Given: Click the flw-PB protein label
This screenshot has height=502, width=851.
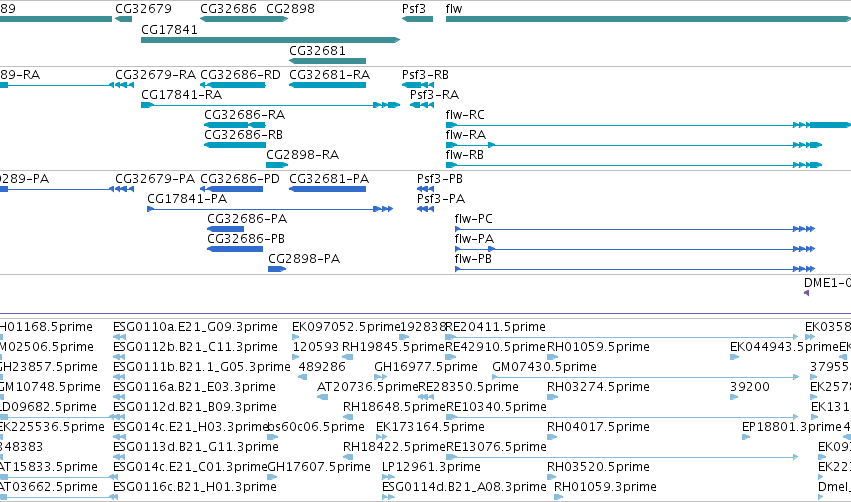Looking at the screenshot, I should coord(473,259).
